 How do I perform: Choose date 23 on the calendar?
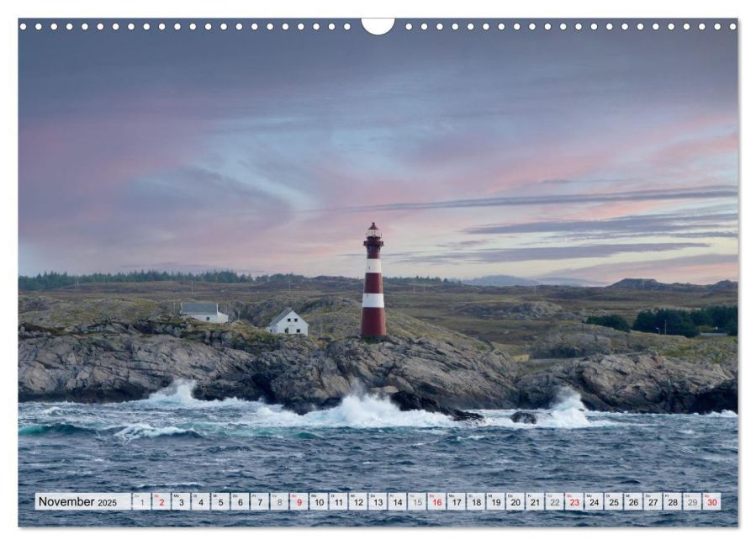tap(574, 502)
